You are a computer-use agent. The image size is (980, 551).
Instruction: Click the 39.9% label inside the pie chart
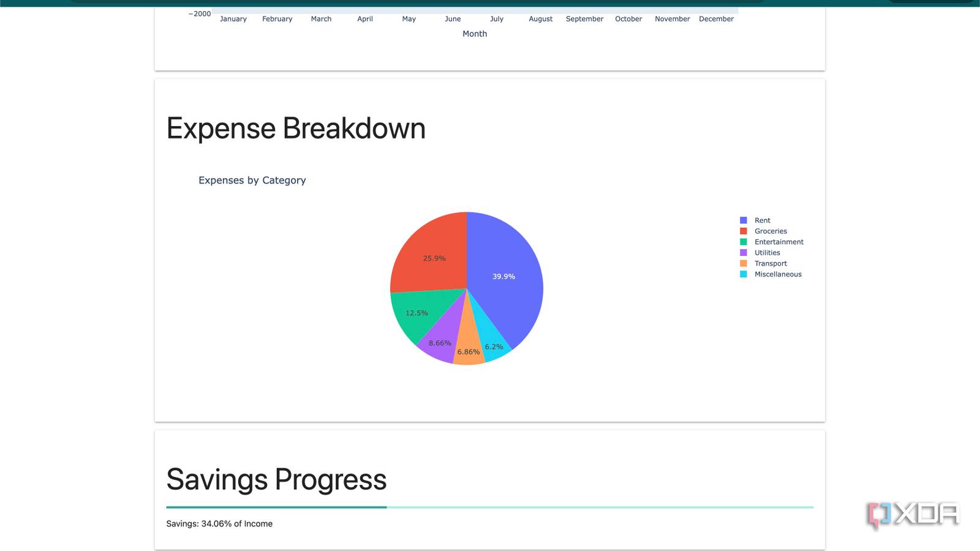click(x=503, y=276)
